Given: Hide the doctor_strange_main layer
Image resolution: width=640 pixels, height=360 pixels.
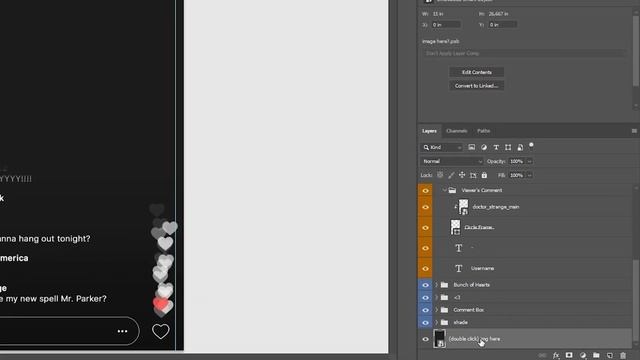Looking at the screenshot, I should pyautogui.click(x=425, y=207).
